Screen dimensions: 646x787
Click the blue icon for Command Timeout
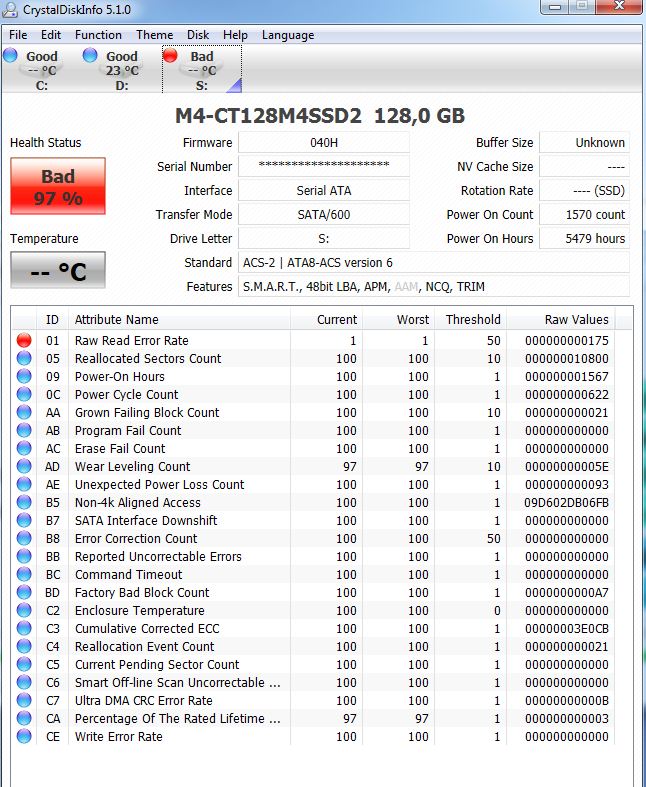[x=24, y=574]
